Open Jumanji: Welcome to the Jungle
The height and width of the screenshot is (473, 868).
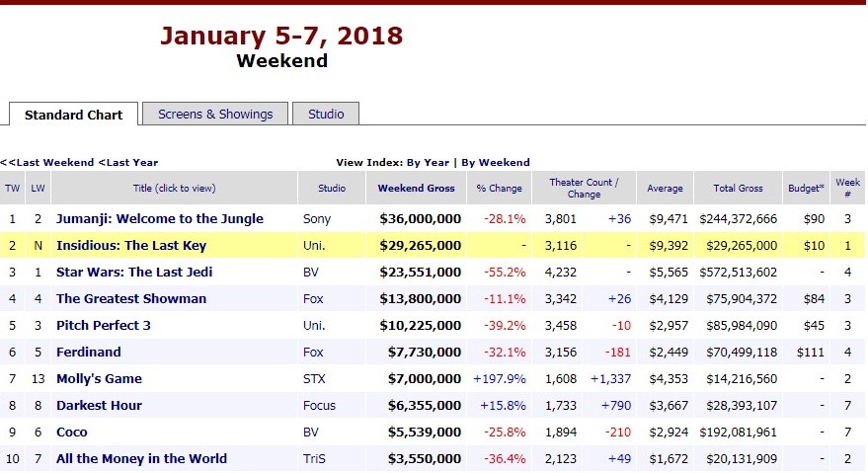159,218
